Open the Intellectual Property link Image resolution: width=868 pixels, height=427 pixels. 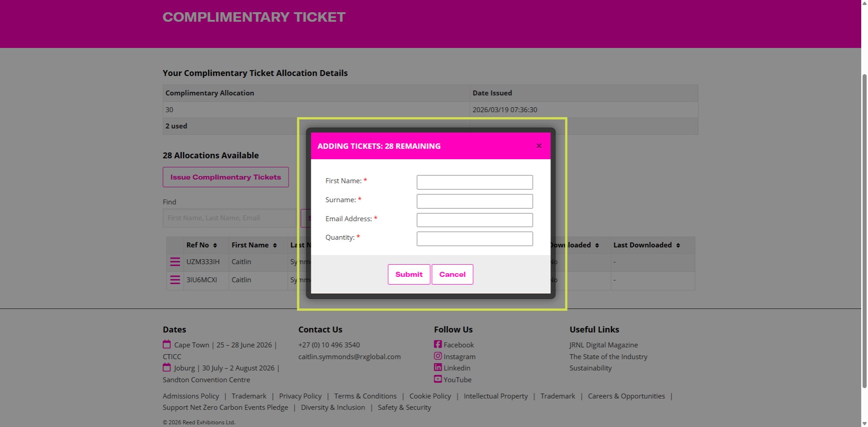[x=496, y=396]
